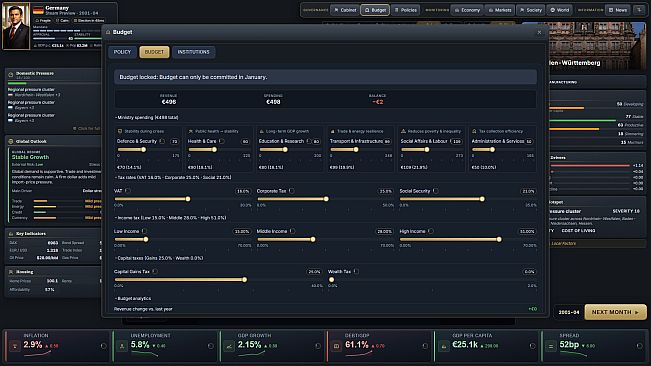
Task: Collapse the Income tax section header
Action: 171,218
